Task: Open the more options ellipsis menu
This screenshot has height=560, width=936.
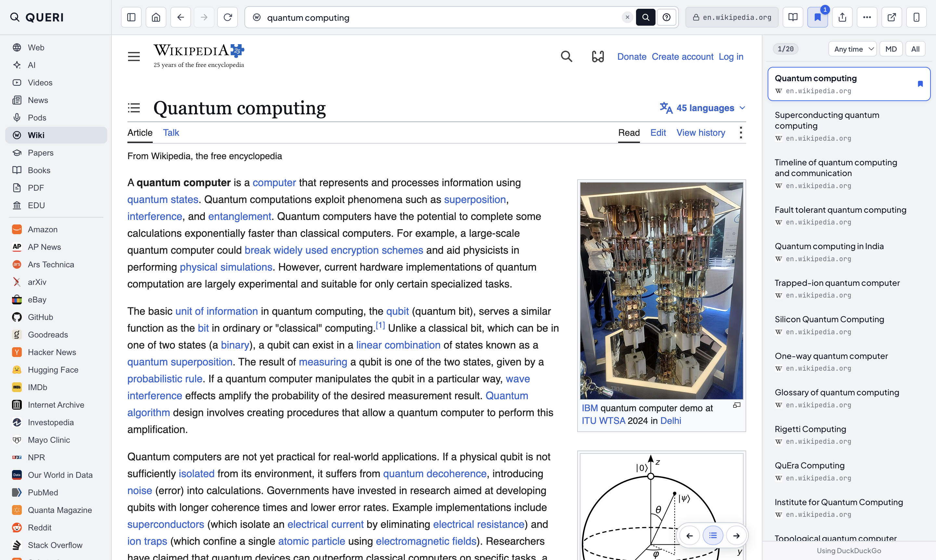Action: point(867,17)
